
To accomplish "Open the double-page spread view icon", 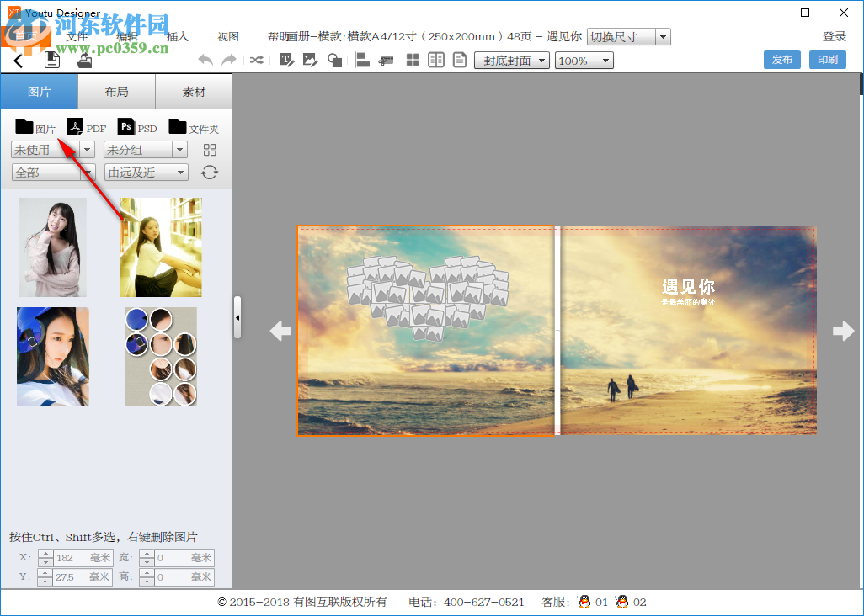I will [x=435, y=60].
